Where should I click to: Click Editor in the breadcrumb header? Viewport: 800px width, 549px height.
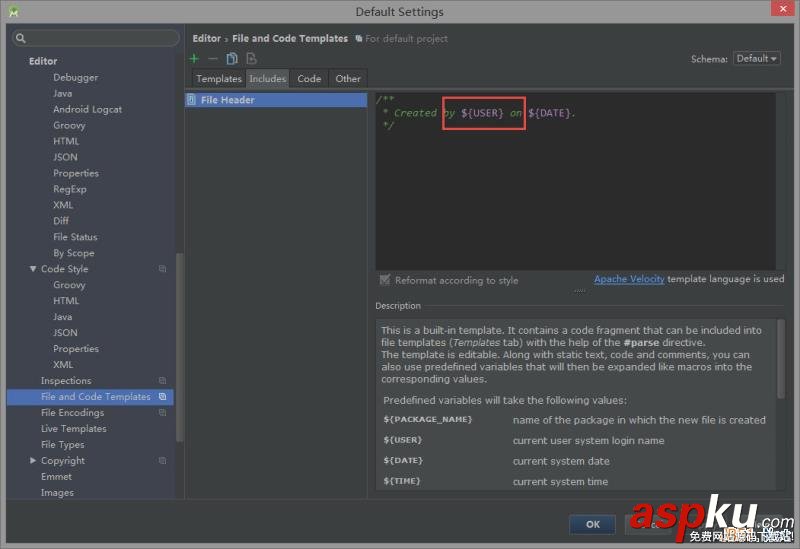206,38
